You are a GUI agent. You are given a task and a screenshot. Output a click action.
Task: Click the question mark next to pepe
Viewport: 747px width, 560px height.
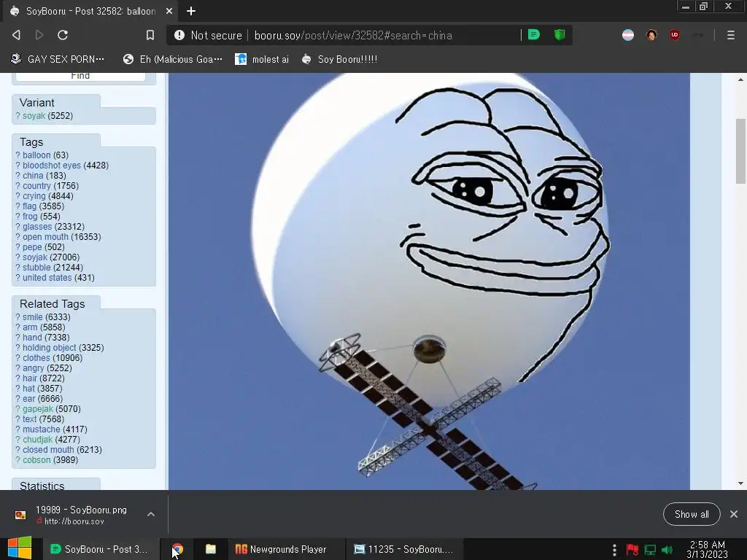click(18, 247)
